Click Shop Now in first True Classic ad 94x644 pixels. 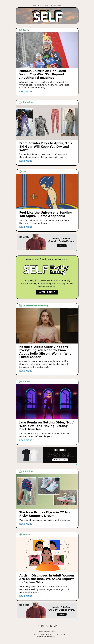point(62,246)
